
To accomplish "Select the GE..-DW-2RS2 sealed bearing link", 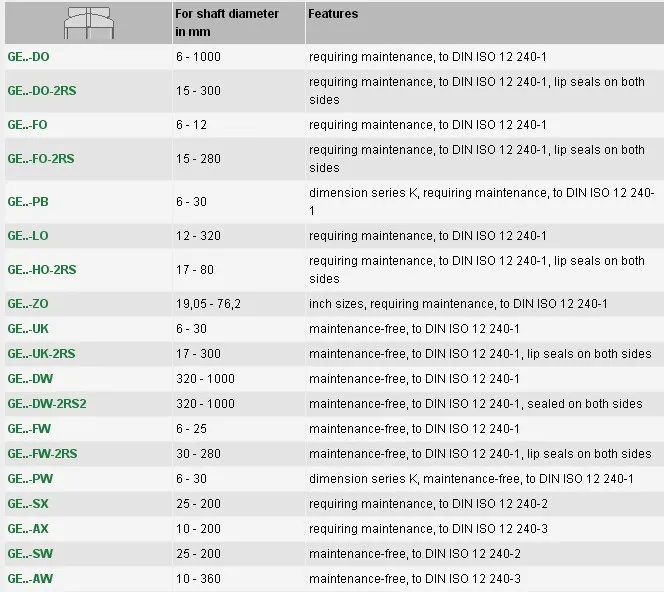I will [x=46, y=404].
